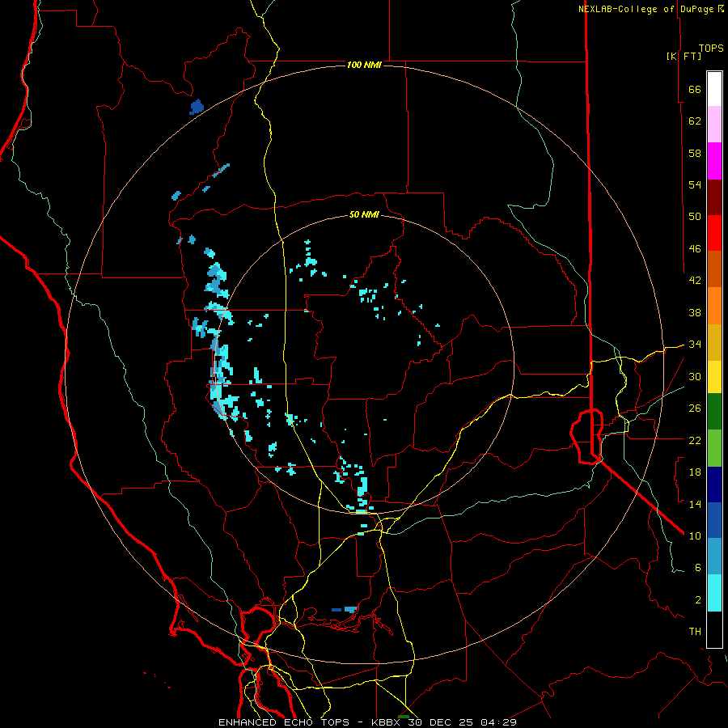Click the navy swatch between 14 and 18
The width and height of the screenshot is (728, 728).
[714, 485]
